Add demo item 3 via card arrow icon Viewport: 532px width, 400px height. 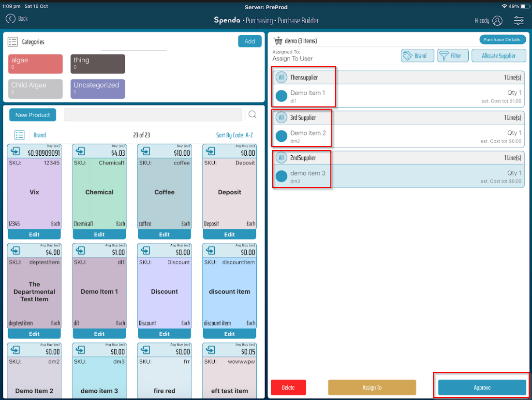(x=80, y=350)
